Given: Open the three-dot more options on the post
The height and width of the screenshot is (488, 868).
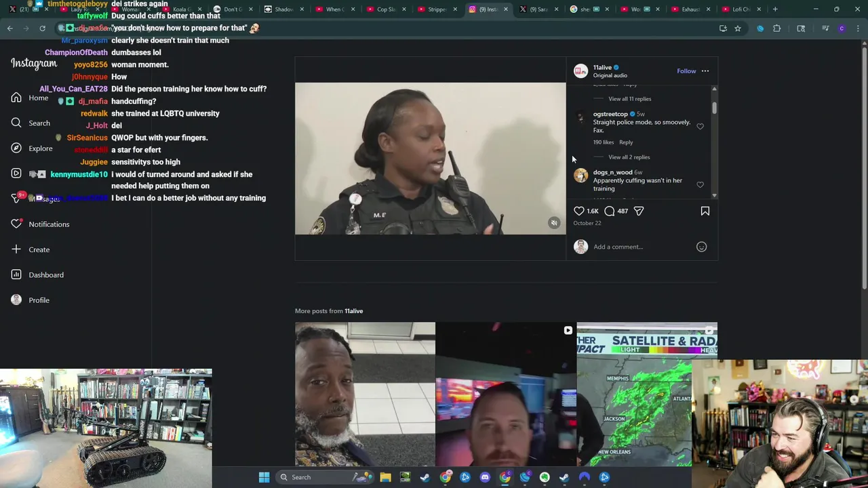Looking at the screenshot, I should click(x=705, y=70).
